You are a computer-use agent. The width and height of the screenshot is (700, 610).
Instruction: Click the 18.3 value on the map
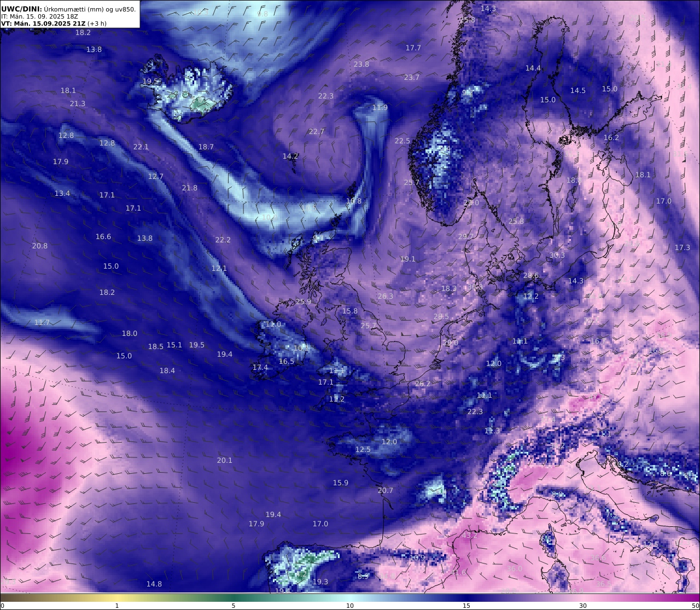coord(449,288)
